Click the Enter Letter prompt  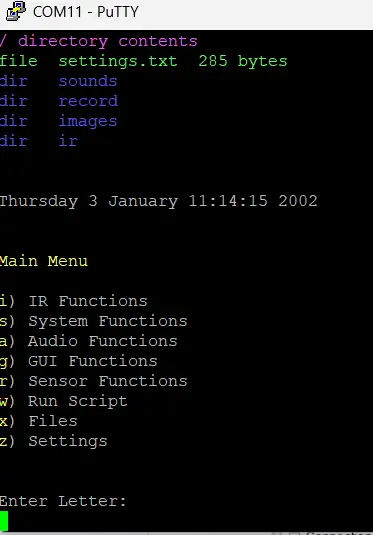pos(63,501)
